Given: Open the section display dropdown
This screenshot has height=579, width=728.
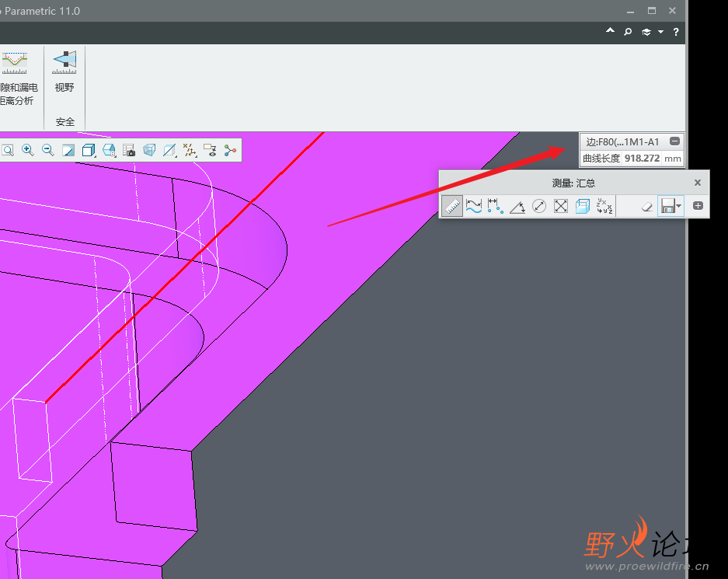Looking at the screenshot, I should [x=169, y=150].
